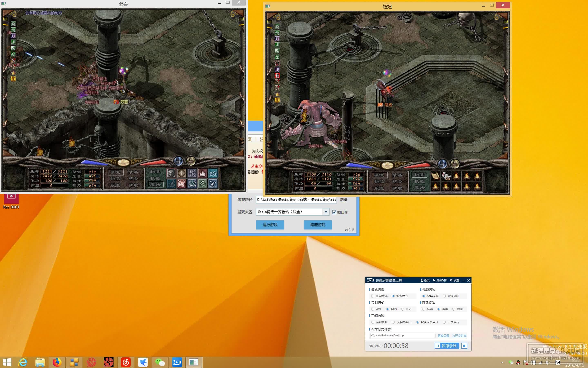Image resolution: width=588 pixels, height=368 pixels.
Task: Set picture quality to 标清
Action: (x=428, y=309)
